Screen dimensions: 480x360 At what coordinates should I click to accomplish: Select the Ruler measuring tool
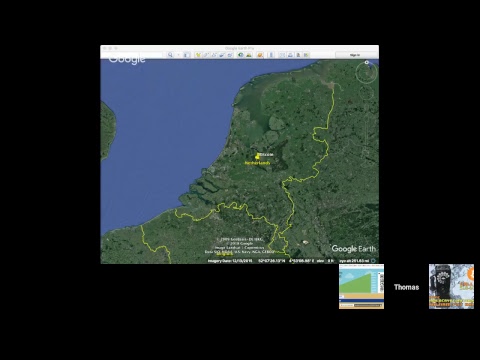click(x=271, y=55)
